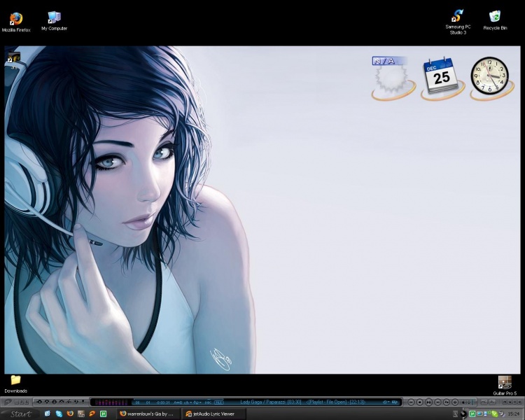Click the sixth function icon in jetAudio's left toolbar group
Viewport: 525px width, 420px height.
[76, 402]
